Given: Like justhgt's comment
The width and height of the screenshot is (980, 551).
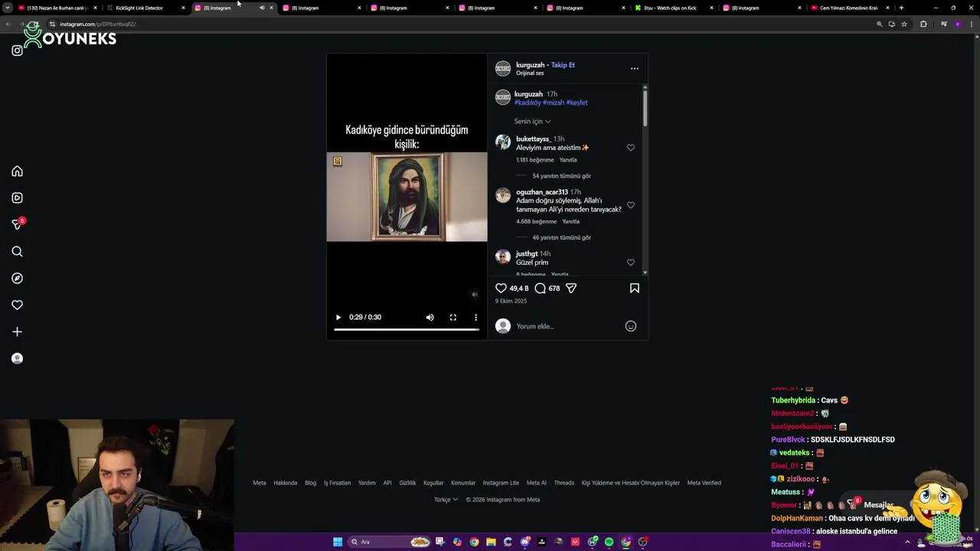Looking at the screenshot, I should tap(630, 262).
